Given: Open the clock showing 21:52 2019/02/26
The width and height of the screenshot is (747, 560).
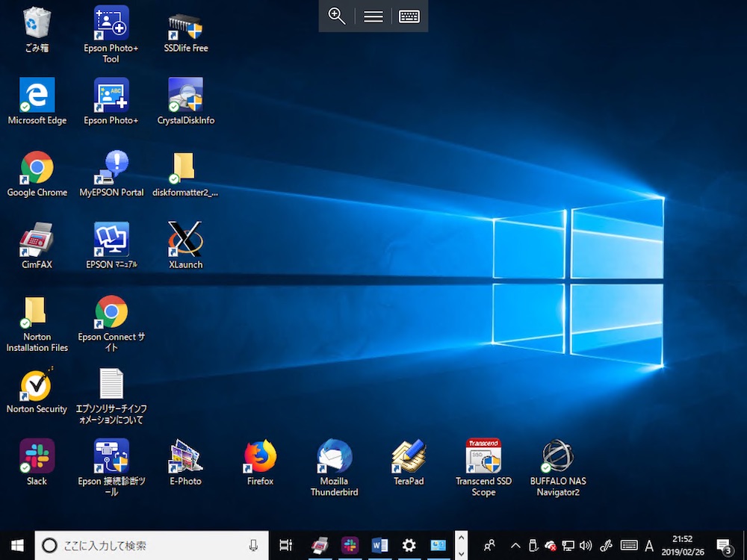Looking at the screenshot, I should pyautogui.click(x=682, y=546).
